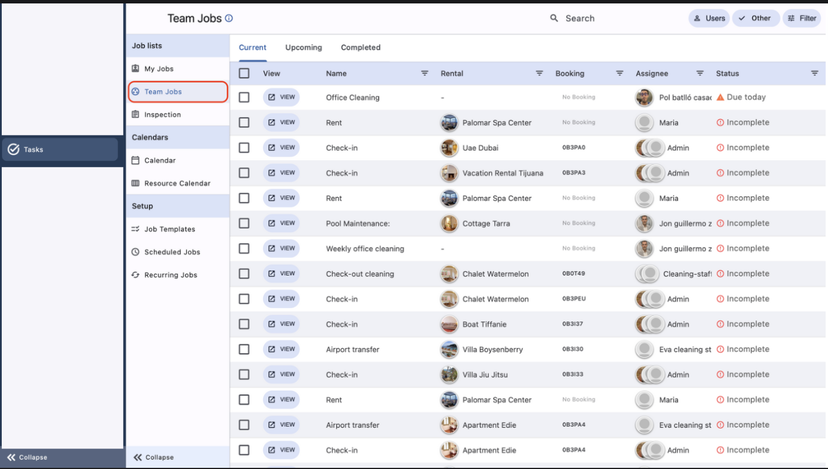
Task: Check the Office Cleaning row checkbox
Action: pos(244,98)
